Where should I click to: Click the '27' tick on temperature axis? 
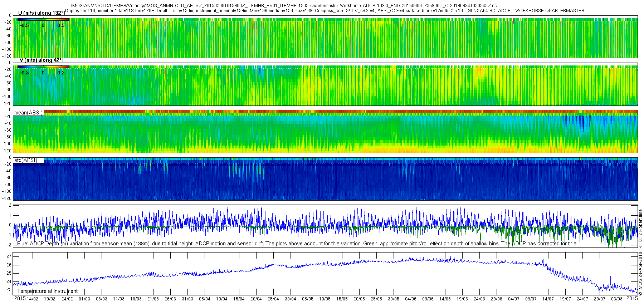coord(9,256)
